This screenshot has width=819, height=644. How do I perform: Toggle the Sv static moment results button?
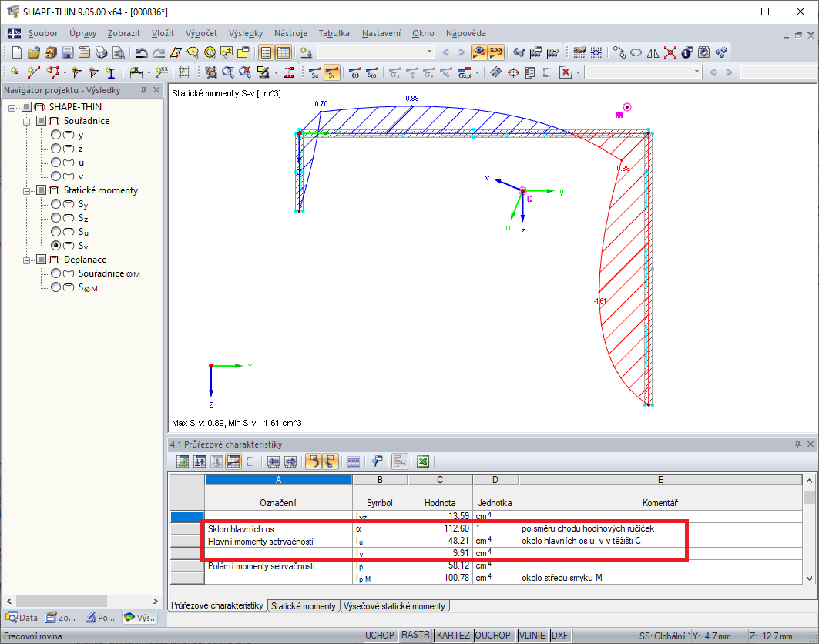coord(331,72)
